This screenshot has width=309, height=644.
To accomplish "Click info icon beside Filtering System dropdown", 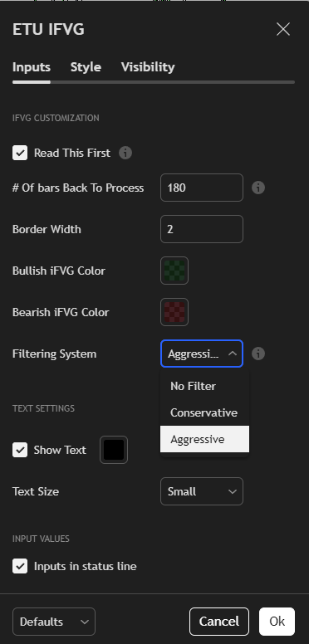I will tap(258, 354).
